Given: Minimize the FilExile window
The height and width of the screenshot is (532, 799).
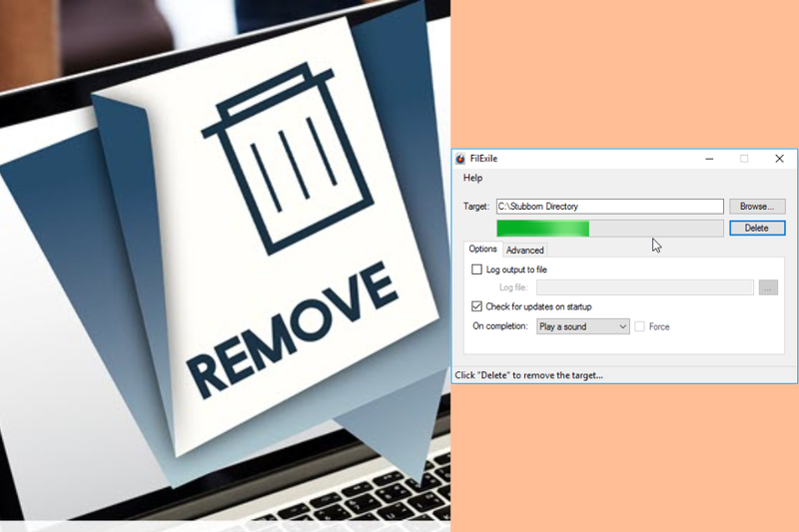Looking at the screenshot, I should click(709, 159).
